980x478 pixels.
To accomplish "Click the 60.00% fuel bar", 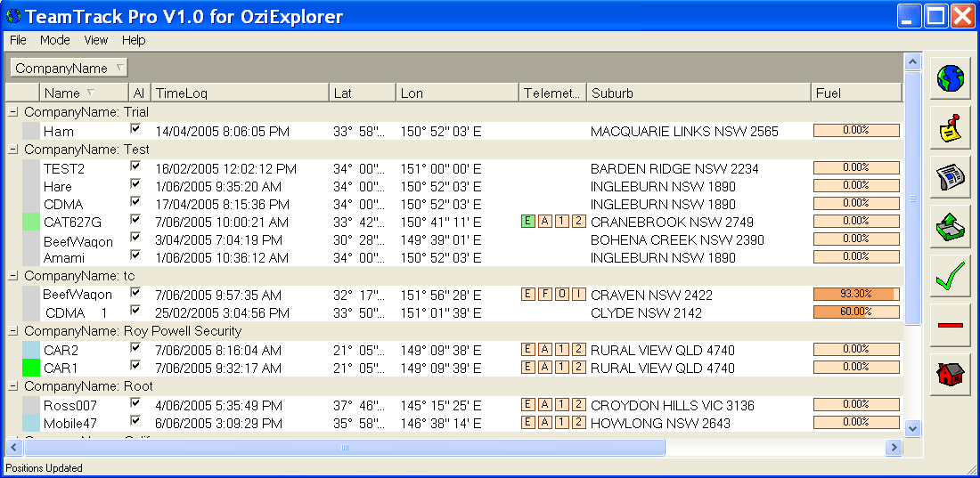I will click(856, 312).
